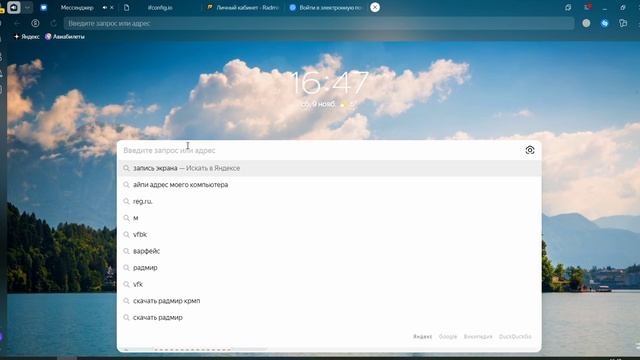Open the bookmarks collections panel icon
640x360 pixels.
coord(623,23)
